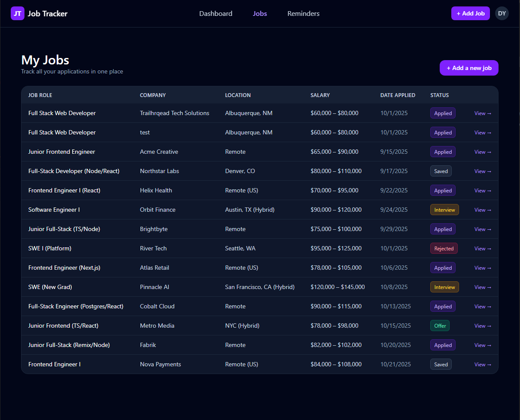The height and width of the screenshot is (420, 520).
Task: Open the Reminders section
Action: pyautogui.click(x=303, y=13)
